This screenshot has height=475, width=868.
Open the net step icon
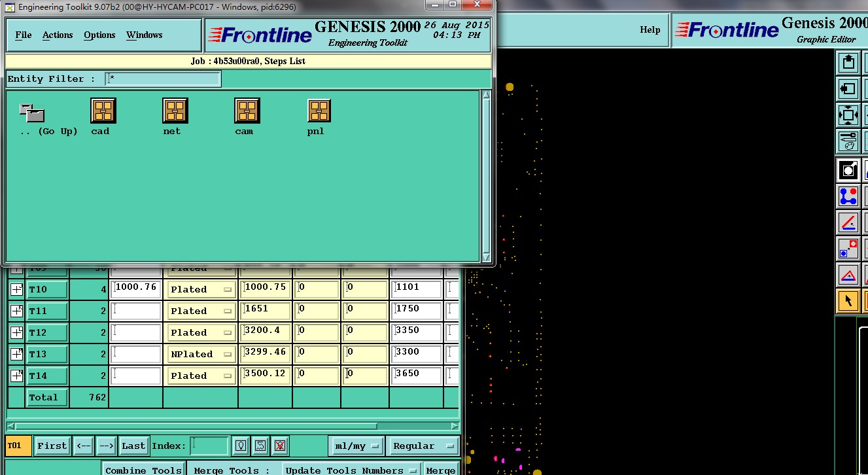tap(175, 111)
